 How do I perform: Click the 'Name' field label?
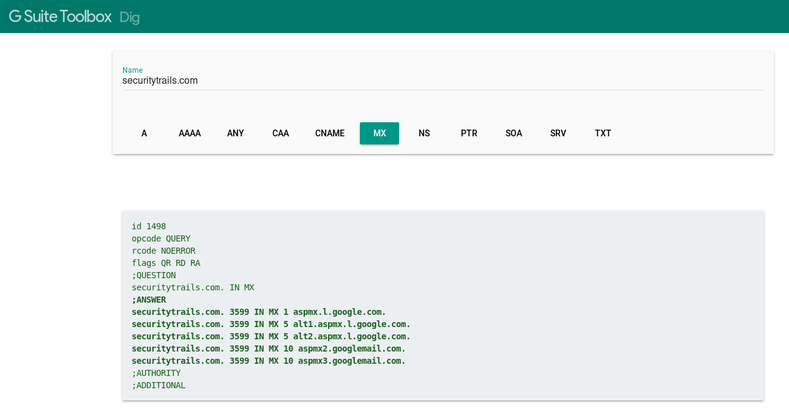[x=132, y=70]
